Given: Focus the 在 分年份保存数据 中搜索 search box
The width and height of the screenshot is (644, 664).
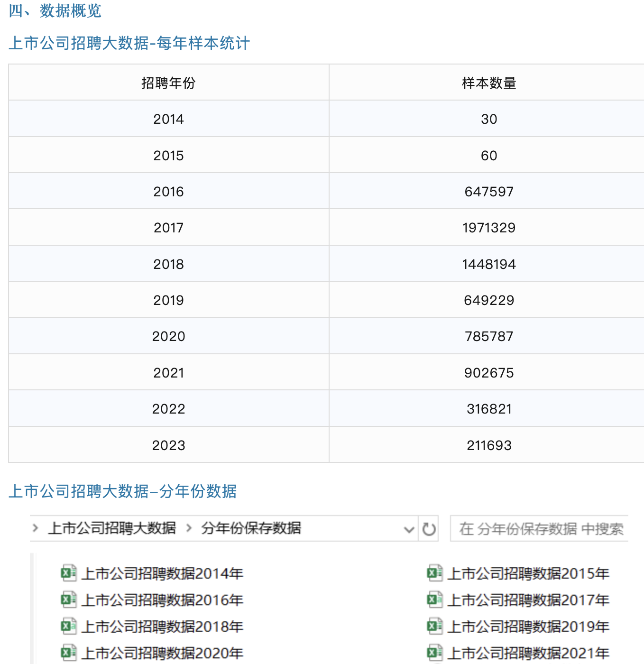Looking at the screenshot, I should pyautogui.click(x=539, y=528).
